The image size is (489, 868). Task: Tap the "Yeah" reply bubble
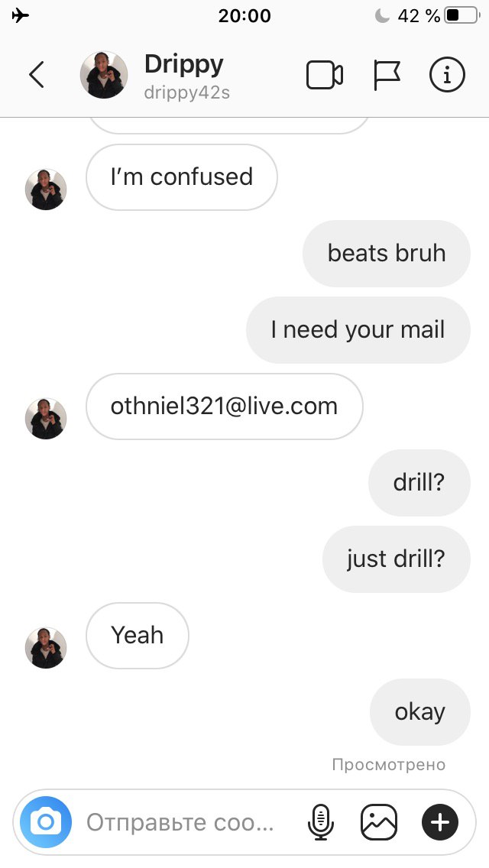pos(138,636)
